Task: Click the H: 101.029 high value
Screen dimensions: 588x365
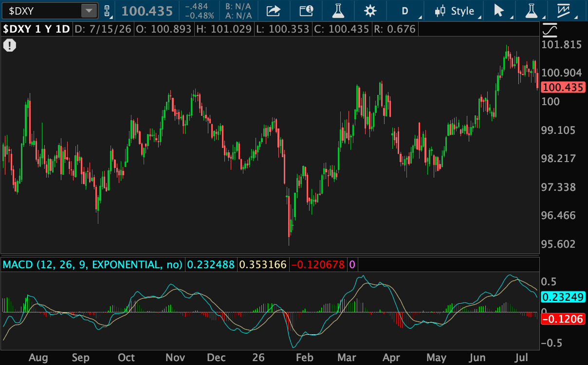Action: pos(224,29)
